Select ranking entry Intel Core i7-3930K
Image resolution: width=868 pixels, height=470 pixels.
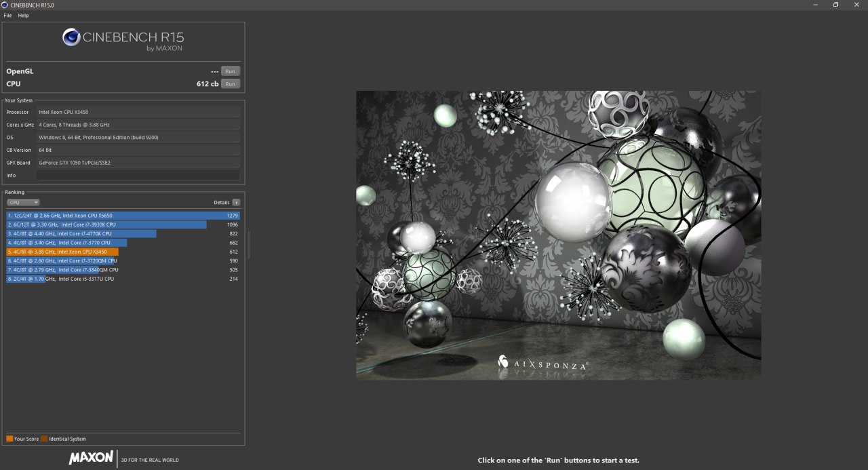click(123, 224)
